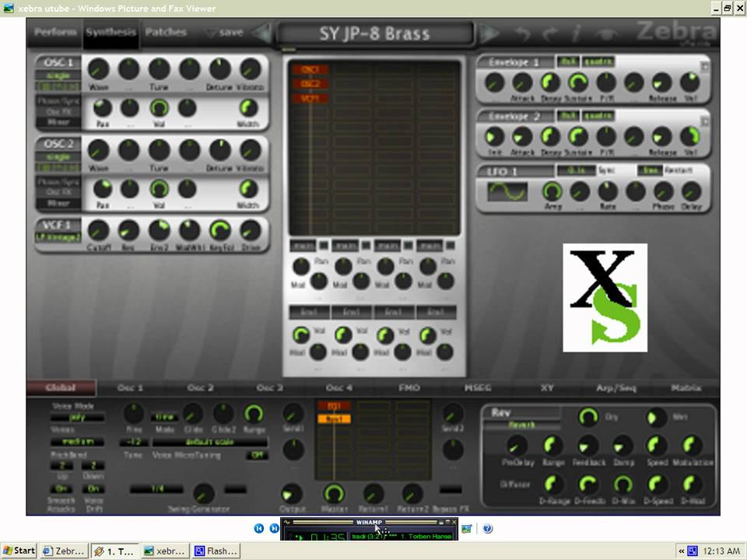
Task: Click Start button on the taskbar
Action: pyautogui.click(x=19, y=551)
